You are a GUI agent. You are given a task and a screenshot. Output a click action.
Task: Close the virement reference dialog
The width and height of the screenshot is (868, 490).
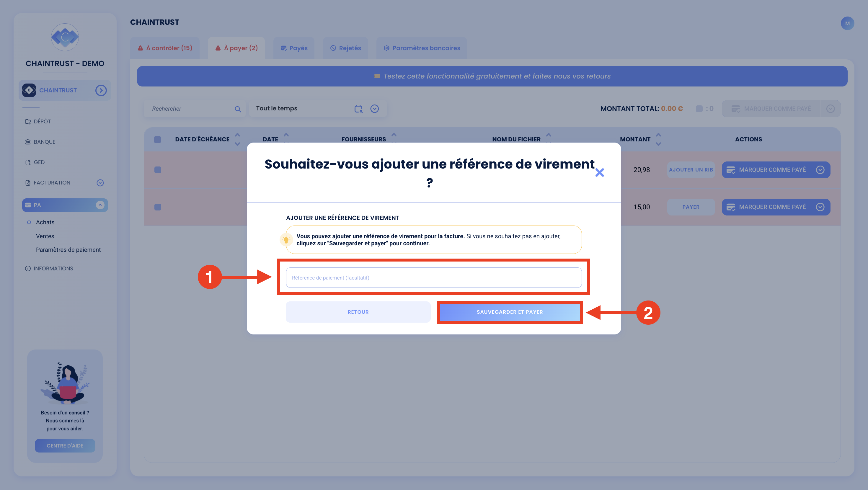[x=599, y=173]
